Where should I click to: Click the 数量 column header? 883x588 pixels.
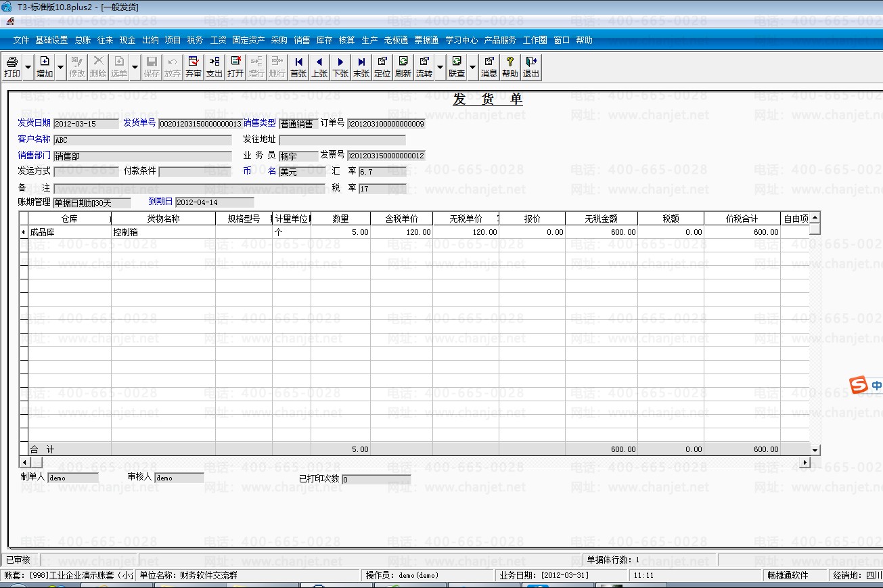tap(341, 219)
